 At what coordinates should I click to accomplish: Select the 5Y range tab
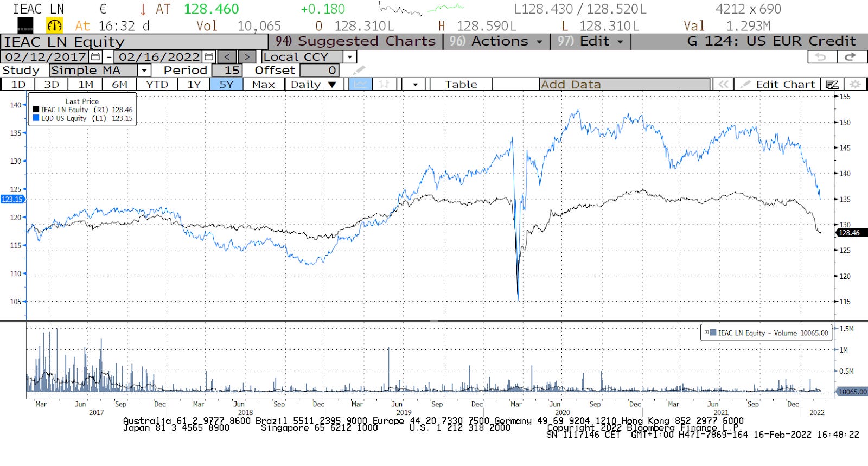226,85
